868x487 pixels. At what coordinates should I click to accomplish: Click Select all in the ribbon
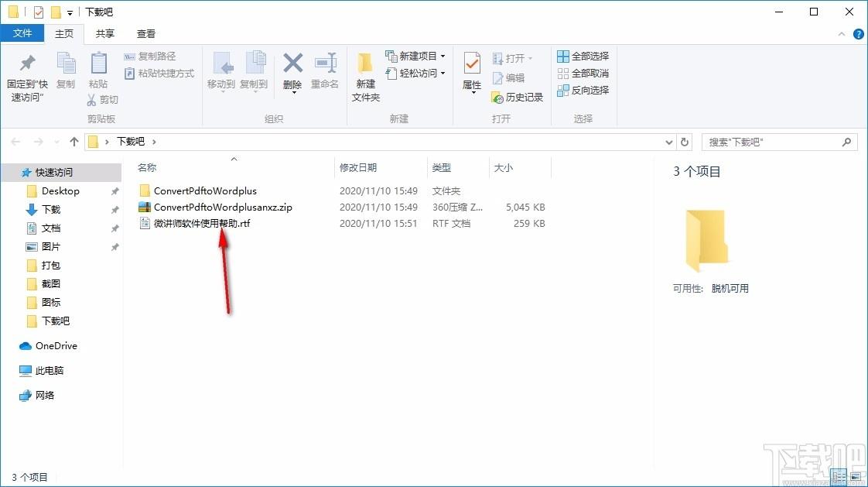(583, 57)
